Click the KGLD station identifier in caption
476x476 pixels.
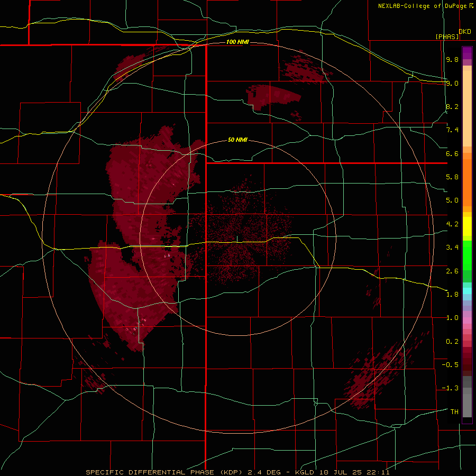tap(305, 472)
